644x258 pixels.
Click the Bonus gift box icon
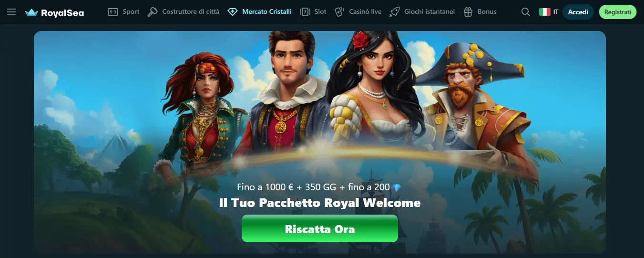point(468,12)
